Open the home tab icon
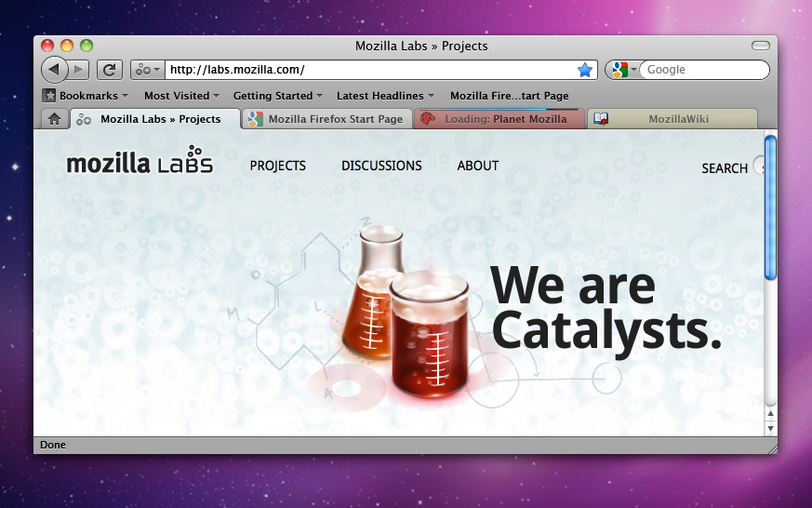The width and height of the screenshot is (812, 508). coord(54,119)
